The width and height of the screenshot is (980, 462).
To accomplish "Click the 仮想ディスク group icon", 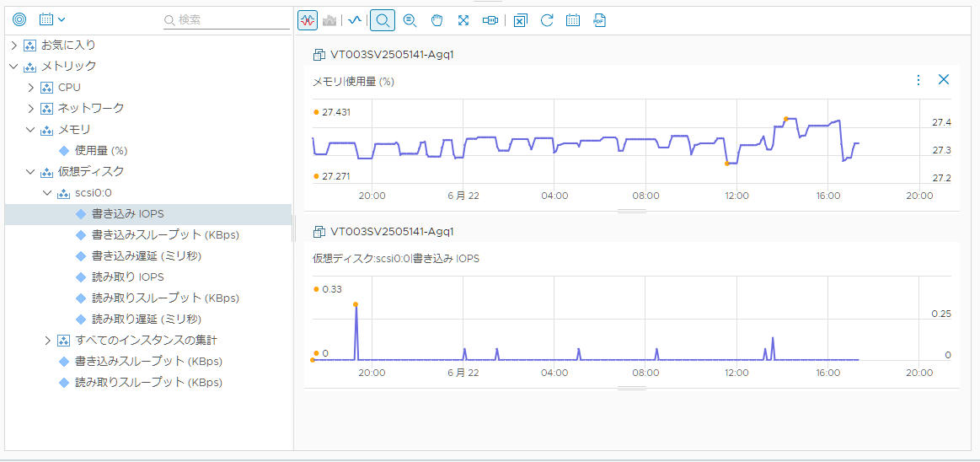I will click(46, 171).
